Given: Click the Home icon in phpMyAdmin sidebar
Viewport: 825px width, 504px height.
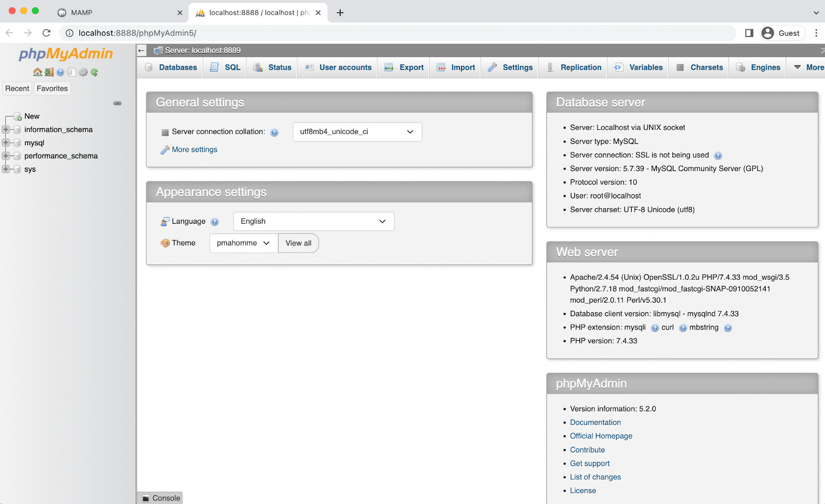Looking at the screenshot, I should [38, 72].
